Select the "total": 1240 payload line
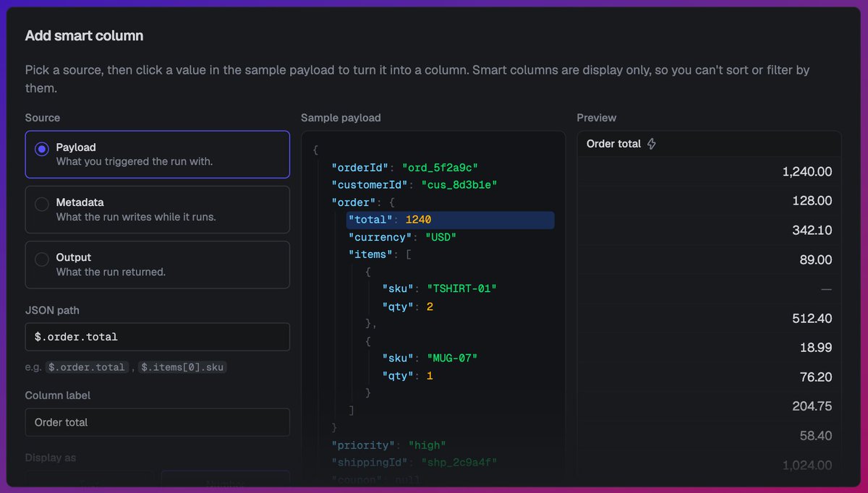Image resolution: width=868 pixels, height=493 pixels. 451,220
